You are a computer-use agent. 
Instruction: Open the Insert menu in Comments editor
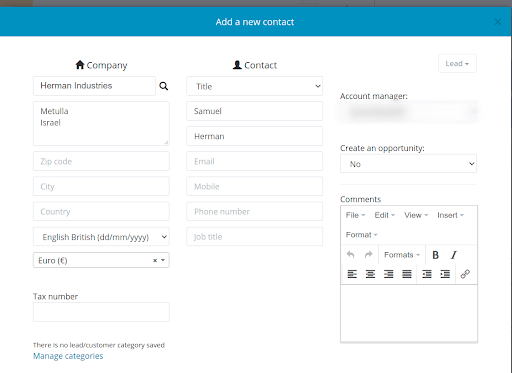(x=450, y=215)
